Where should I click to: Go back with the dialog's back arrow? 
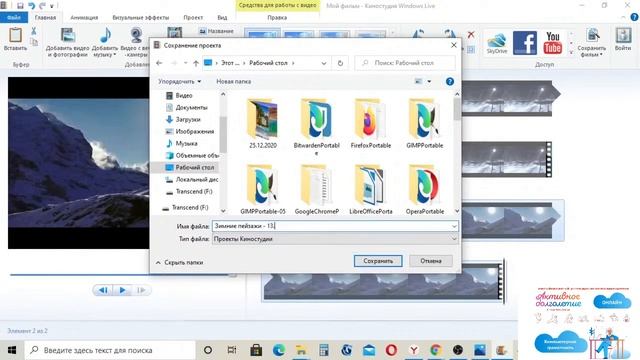click(159, 63)
